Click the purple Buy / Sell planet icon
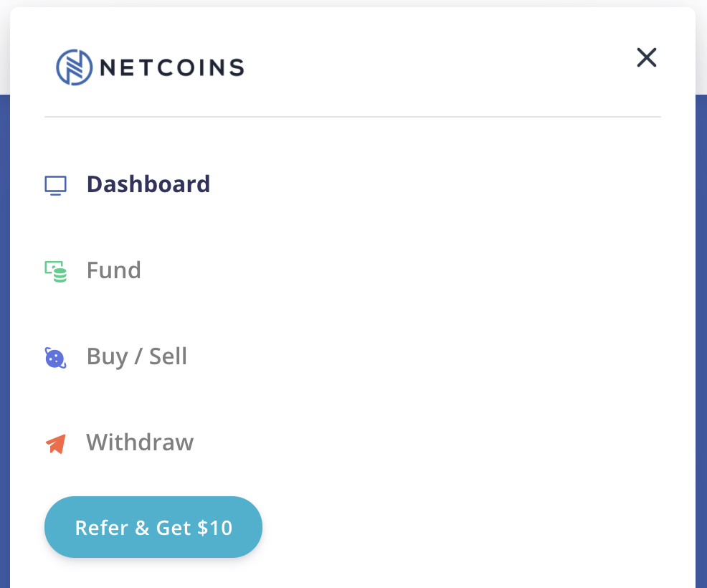The height and width of the screenshot is (588, 707). tap(55, 357)
